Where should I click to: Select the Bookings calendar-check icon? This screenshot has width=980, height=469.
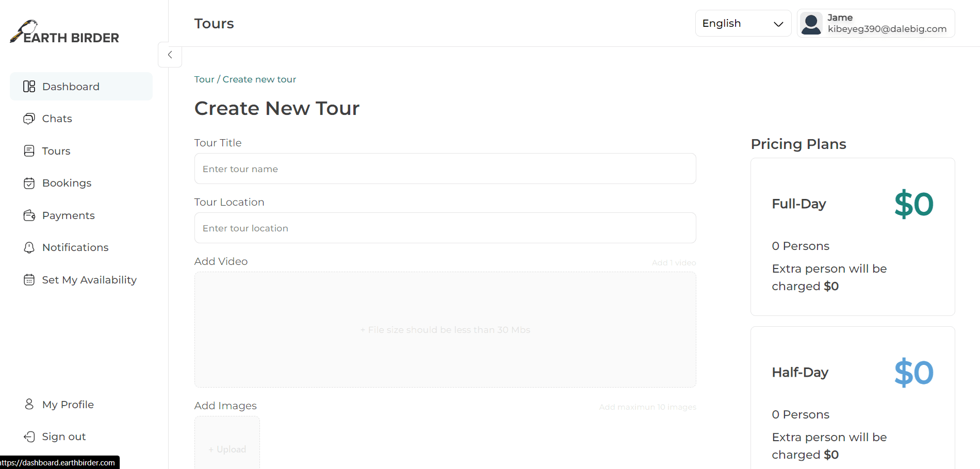click(29, 183)
